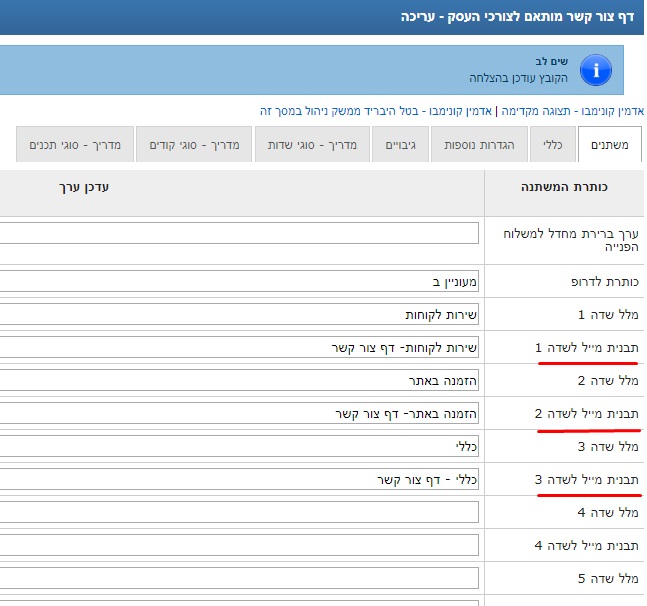Click the label מלל שדה 5
647x606 pixels.
click(608, 579)
